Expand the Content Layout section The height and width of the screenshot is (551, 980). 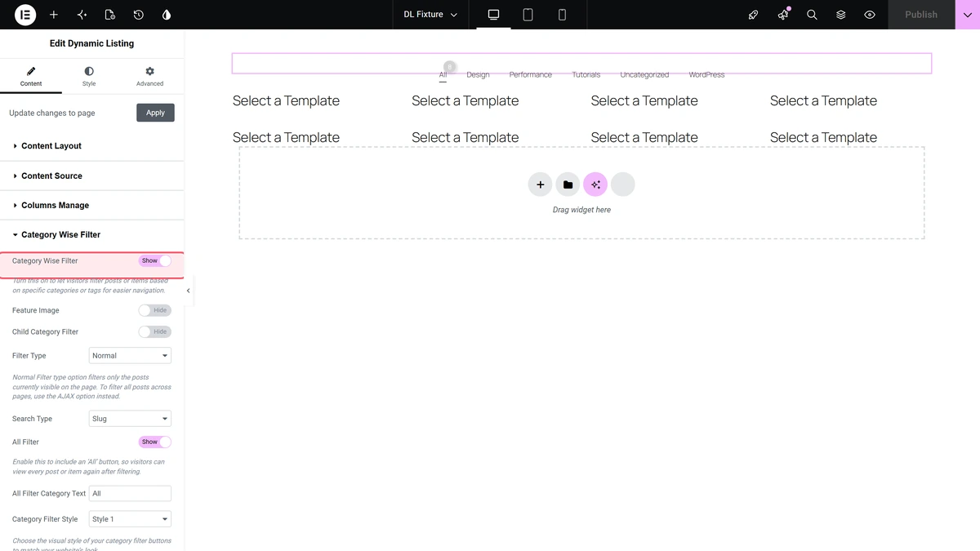[x=91, y=146]
